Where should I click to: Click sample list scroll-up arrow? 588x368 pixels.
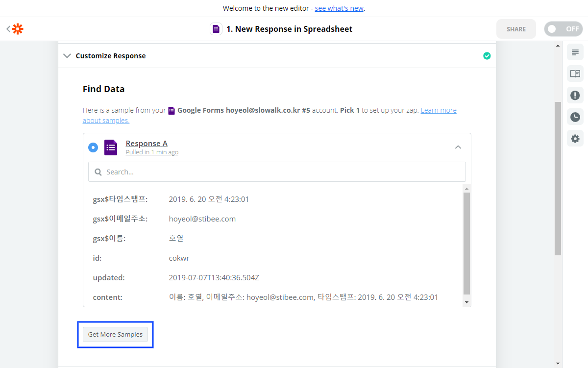pos(466,189)
